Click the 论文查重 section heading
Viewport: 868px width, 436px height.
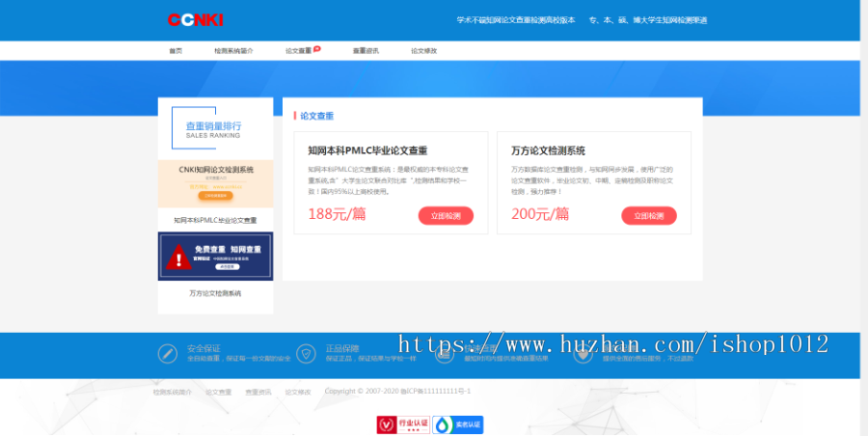click(316, 116)
